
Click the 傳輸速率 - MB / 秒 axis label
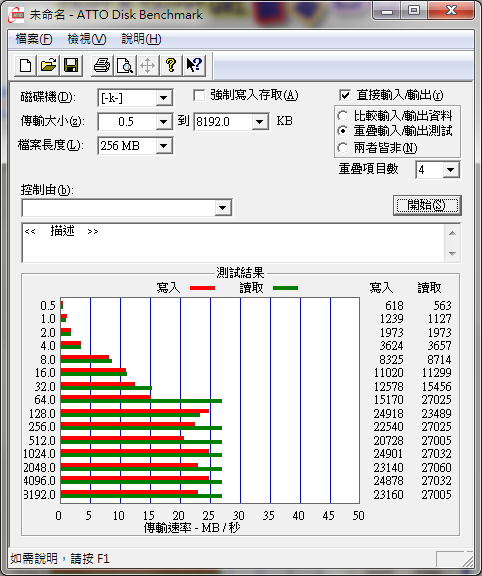coord(192,528)
